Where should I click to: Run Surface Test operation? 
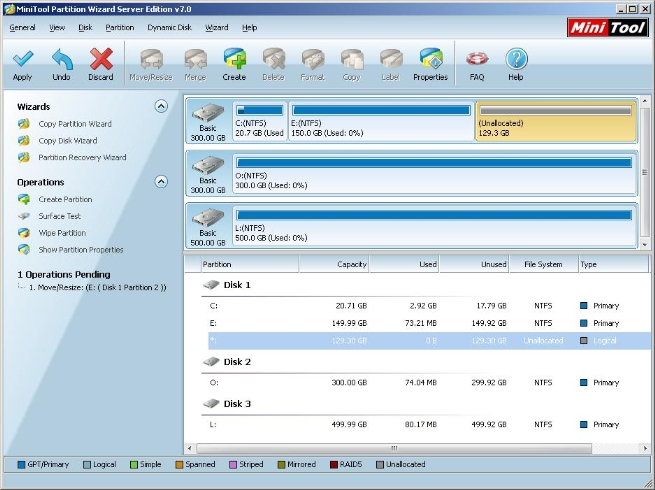click(60, 216)
